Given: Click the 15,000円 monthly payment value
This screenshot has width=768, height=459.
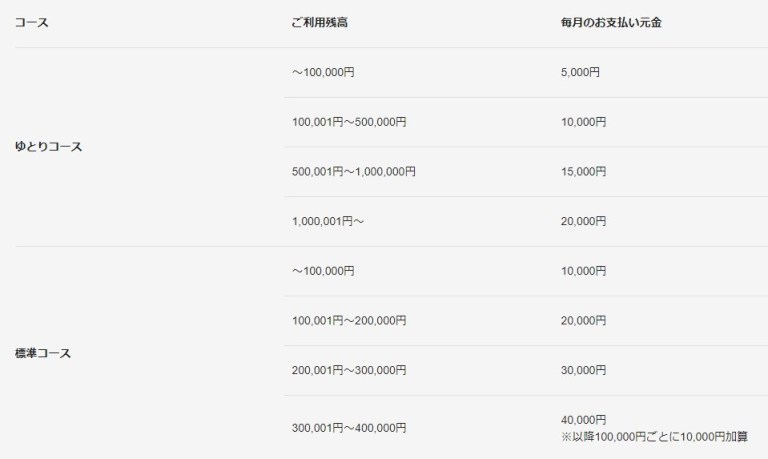Looking at the screenshot, I should pos(584,171).
